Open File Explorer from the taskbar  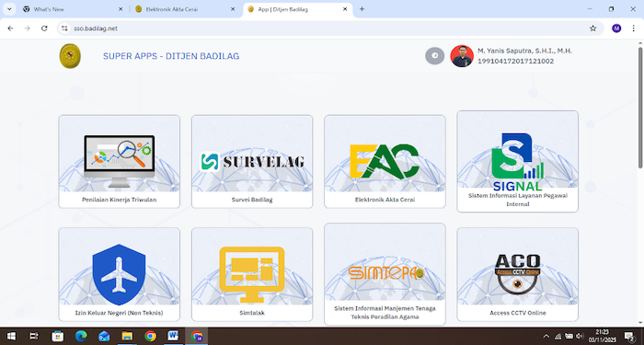pyautogui.click(x=127, y=337)
